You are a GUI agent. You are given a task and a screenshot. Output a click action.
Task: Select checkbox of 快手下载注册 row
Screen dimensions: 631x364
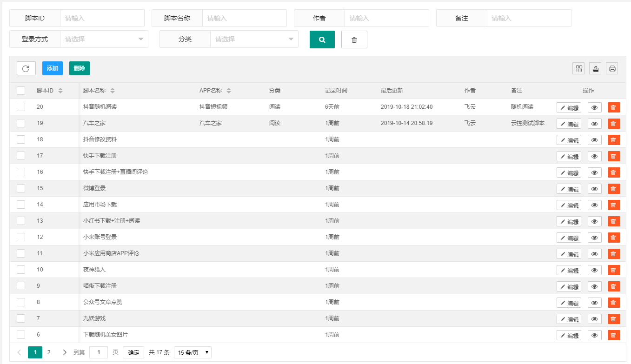click(x=21, y=156)
